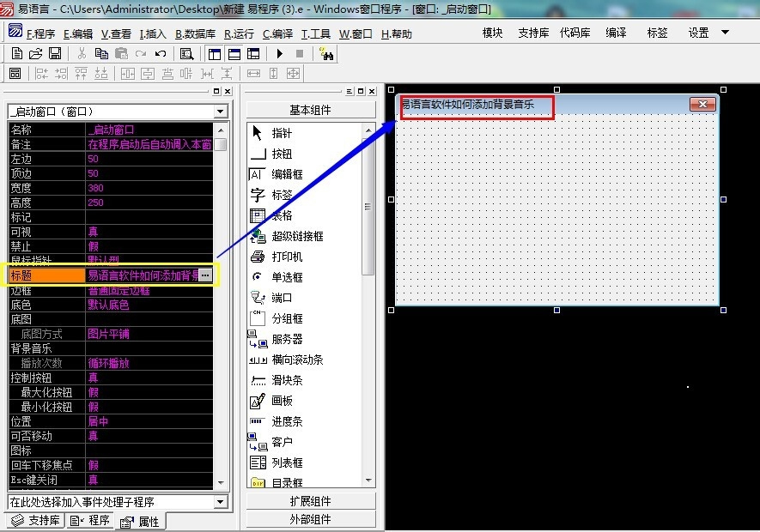Pick the 打印机 printer component
The width and height of the screenshot is (760, 532).
click(x=287, y=257)
